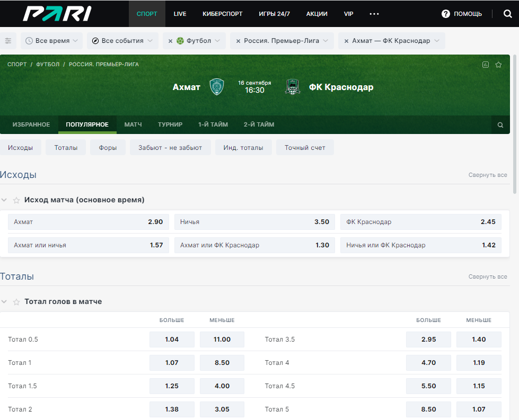Open the LIVE section
Viewport: 519px width, 420px height.
180,14
